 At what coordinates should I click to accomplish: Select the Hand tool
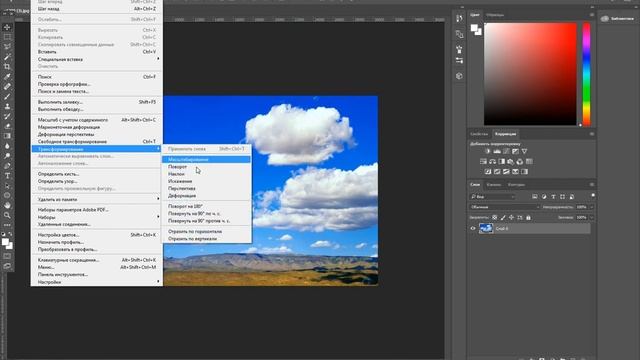coord(7,205)
